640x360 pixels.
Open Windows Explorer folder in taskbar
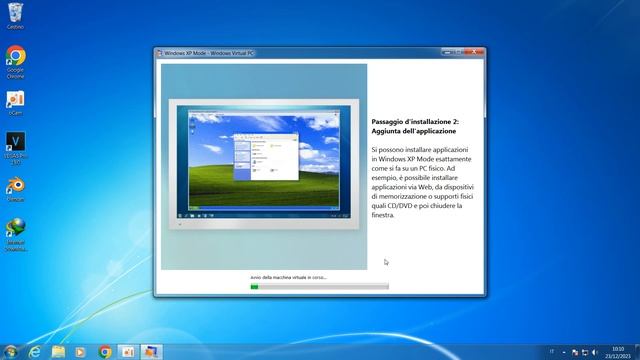click(x=58, y=352)
